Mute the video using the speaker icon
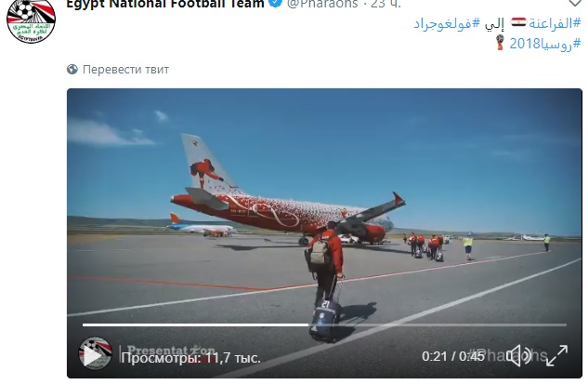The width and height of the screenshot is (588, 384). coord(518,355)
